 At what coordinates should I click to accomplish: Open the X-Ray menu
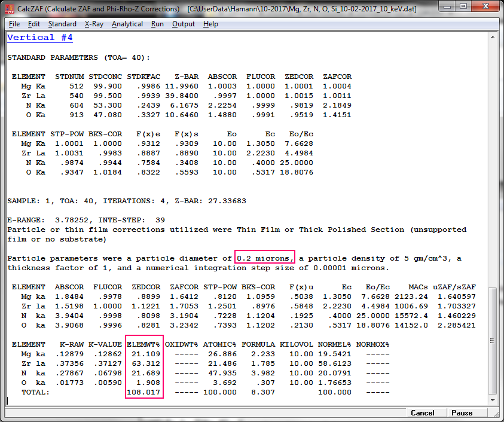(94, 24)
